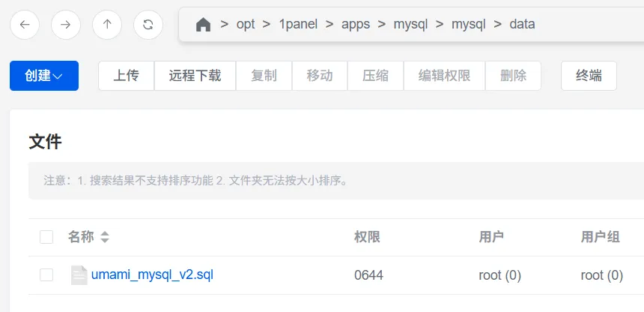Toggle the select-all checkbox in header
The image size is (644, 312).
tap(46, 237)
